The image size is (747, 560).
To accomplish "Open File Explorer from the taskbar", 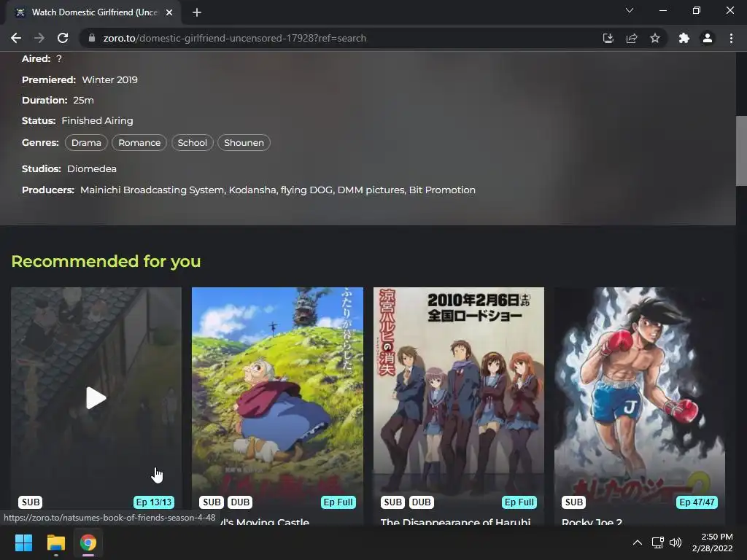I will pos(55,542).
